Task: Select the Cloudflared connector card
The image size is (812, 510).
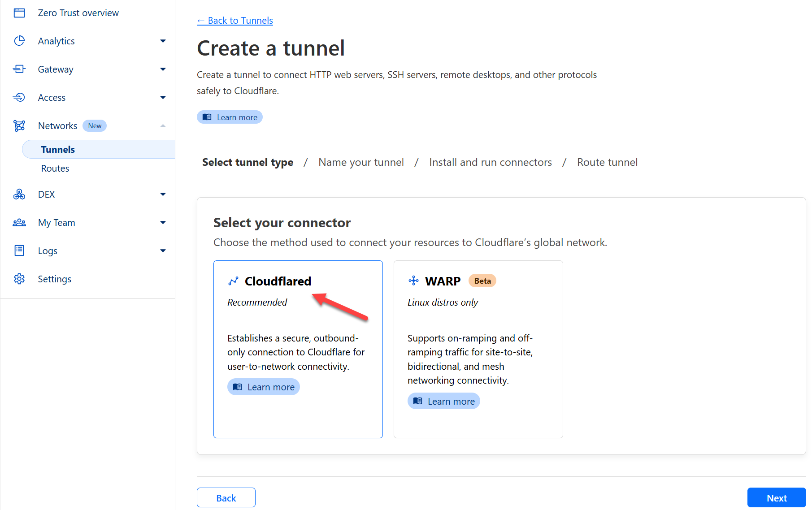Action: [x=298, y=349]
